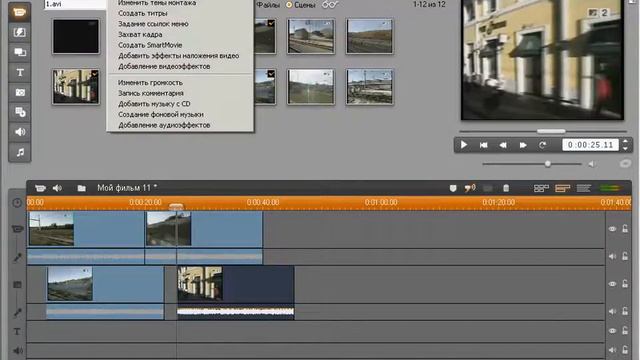640x360 pixels.
Task: Select the title track T icon left of timeline
Action: [17, 331]
